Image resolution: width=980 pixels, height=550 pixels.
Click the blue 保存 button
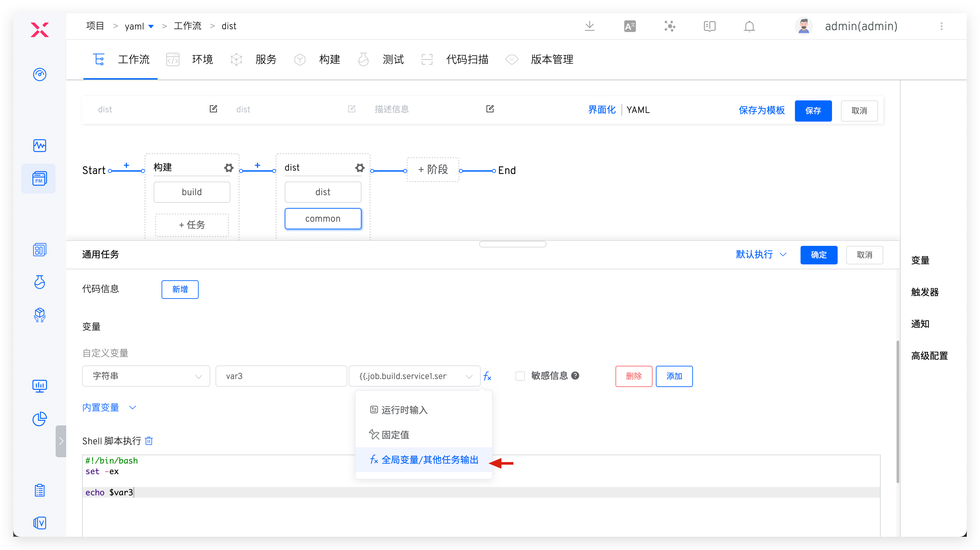click(x=812, y=111)
